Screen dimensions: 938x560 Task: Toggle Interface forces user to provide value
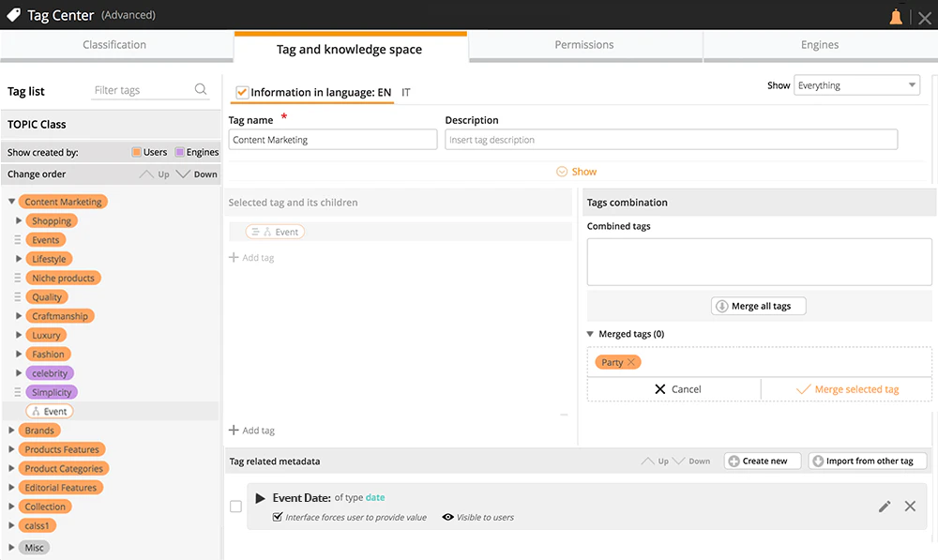pyautogui.click(x=277, y=517)
